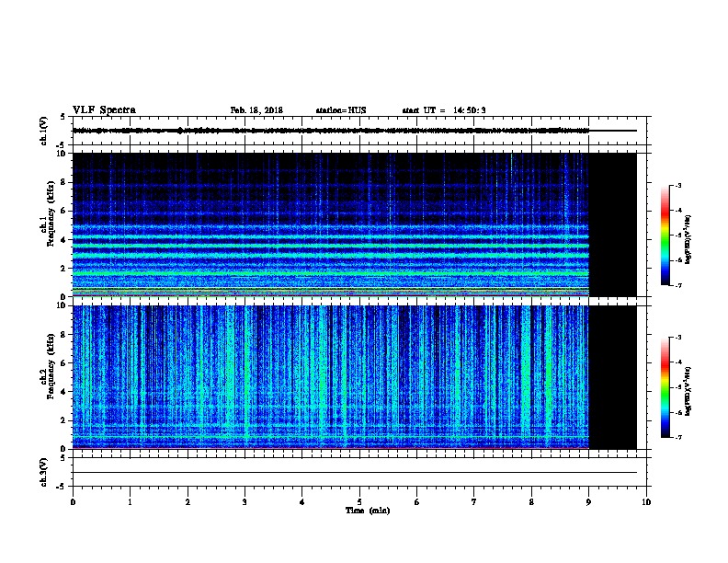Click time axis tick label 3
The width and height of the screenshot is (728, 563).
pos(245,501)
